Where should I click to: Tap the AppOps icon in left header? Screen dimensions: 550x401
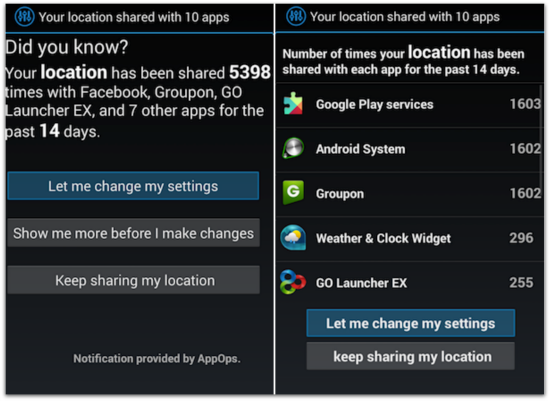(24, 16)
